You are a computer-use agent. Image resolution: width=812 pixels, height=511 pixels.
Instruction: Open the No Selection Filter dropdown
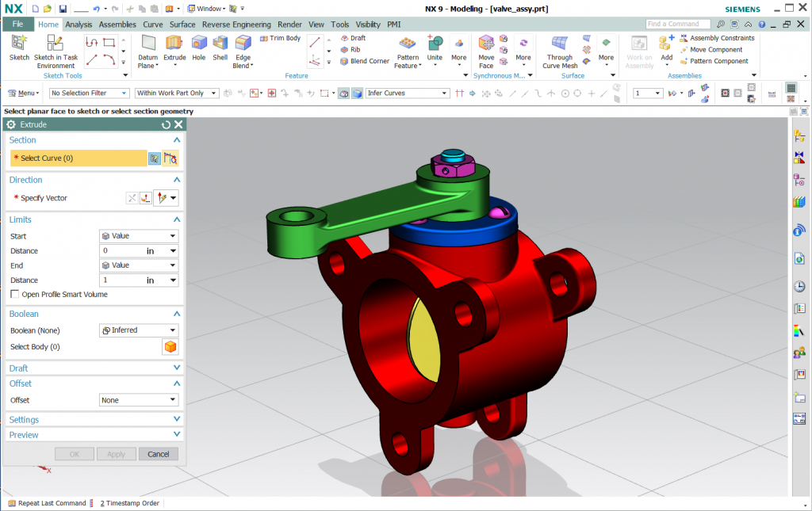pyautogui.click(x=89, y=93)
